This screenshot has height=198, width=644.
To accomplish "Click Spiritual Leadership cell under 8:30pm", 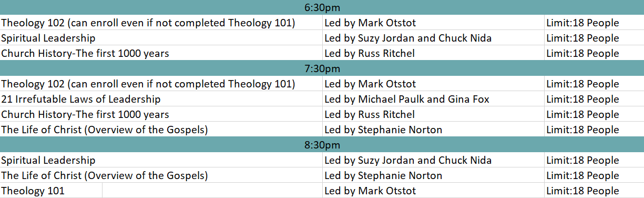I will pyautogui.click(x=161, y=160).
